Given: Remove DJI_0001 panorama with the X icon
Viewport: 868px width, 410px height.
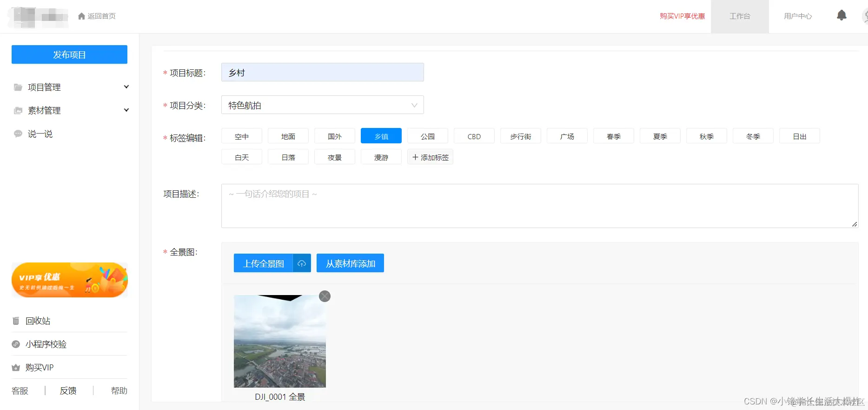Looking at the screenshot, I should [x=325, y=296].
